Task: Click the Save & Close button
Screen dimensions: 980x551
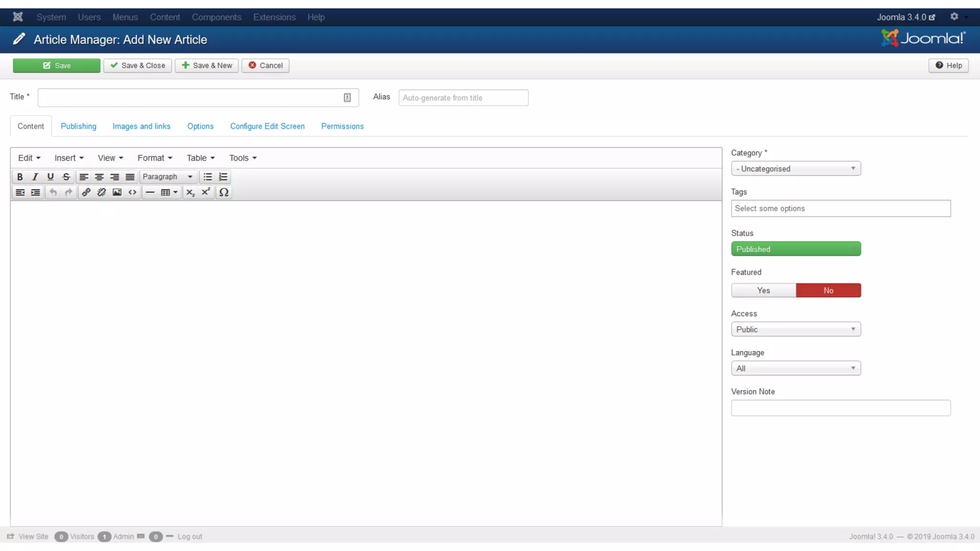Action: click(137, 66)
